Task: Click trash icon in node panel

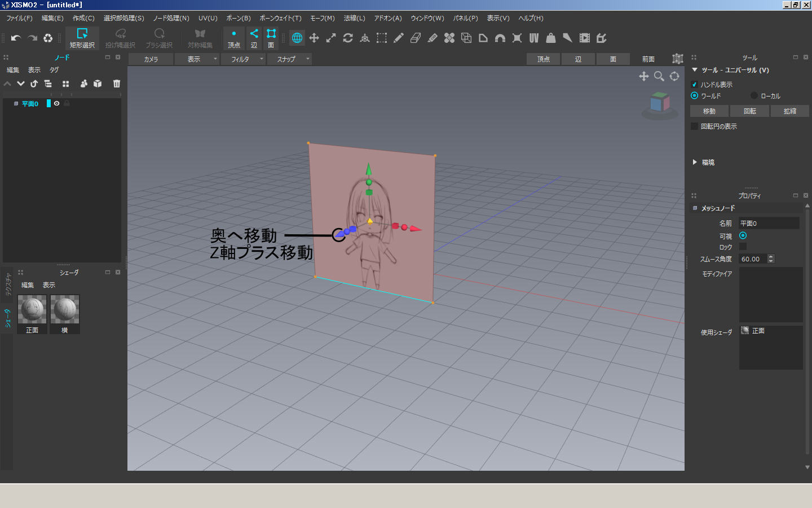Action: click(117, 84)
